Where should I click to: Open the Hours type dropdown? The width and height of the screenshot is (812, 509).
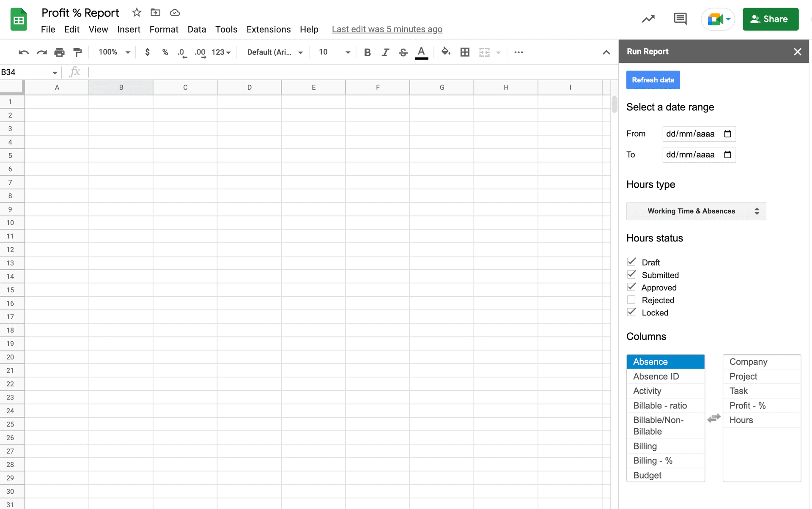pos(696,211)
